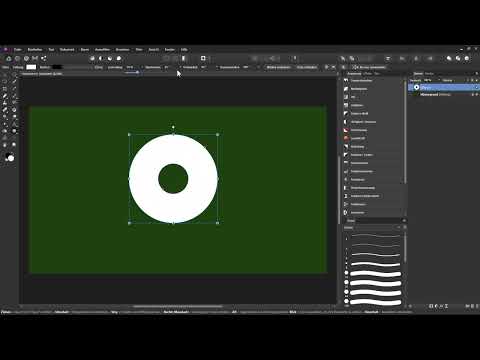Click the canvas horizontal scrollbar
The image size is (480, 360).
178,306
